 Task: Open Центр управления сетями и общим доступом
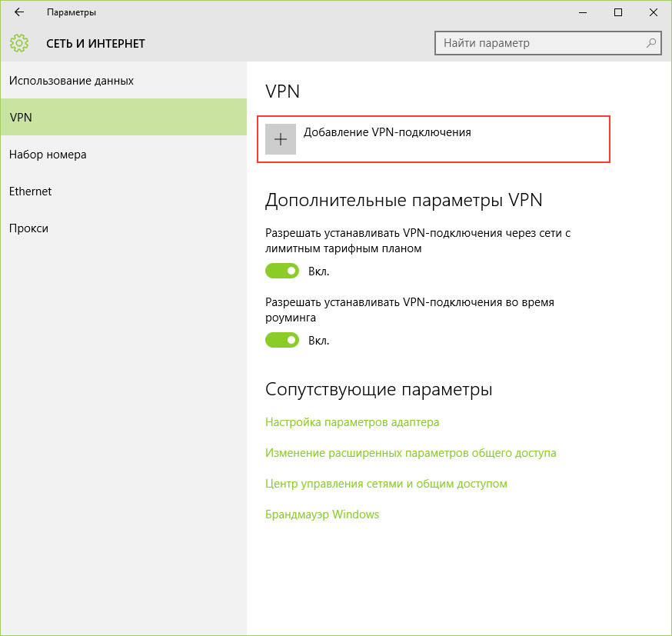pyautogui.click(x=386, y=484)
